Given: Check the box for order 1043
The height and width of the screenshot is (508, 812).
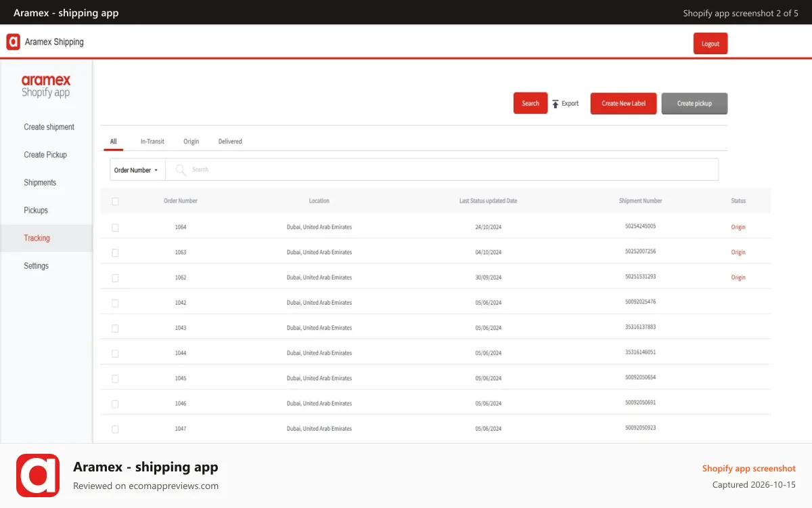Looking at the screenshot, I should pyautogui.click(x=115, y=328).
